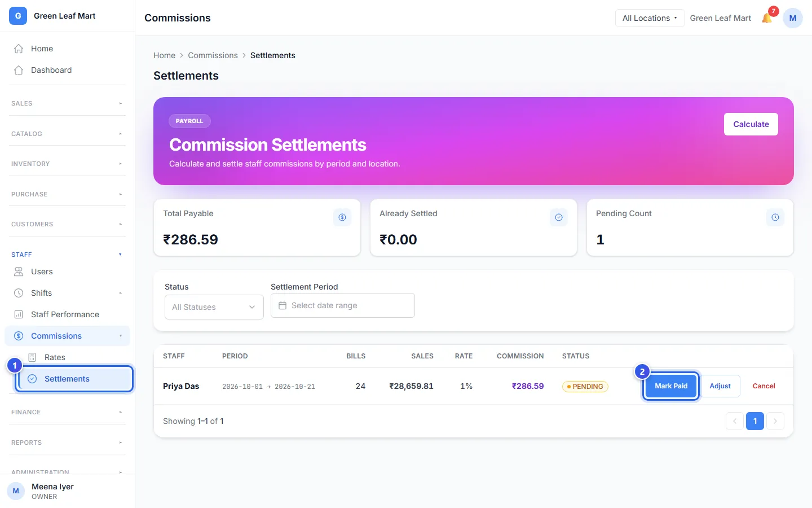812x508 pixels.
Task: Click the sales value ₹28,659.81
Action: tap(411, 386)
